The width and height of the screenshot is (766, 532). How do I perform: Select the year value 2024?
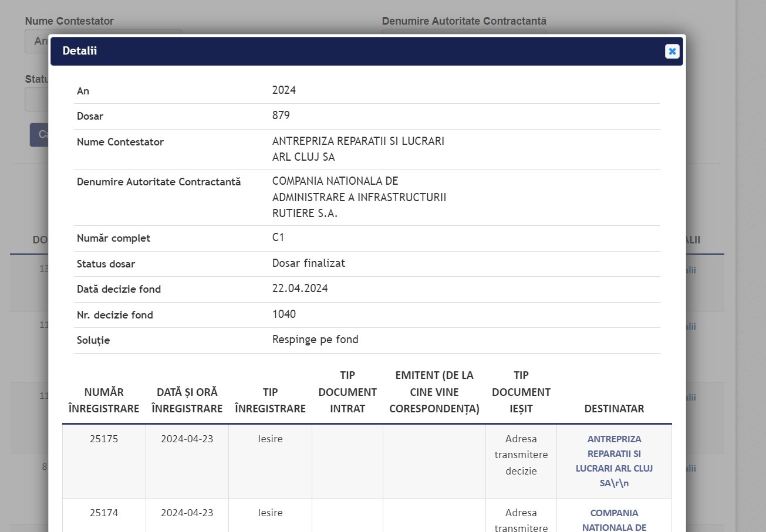284,90
